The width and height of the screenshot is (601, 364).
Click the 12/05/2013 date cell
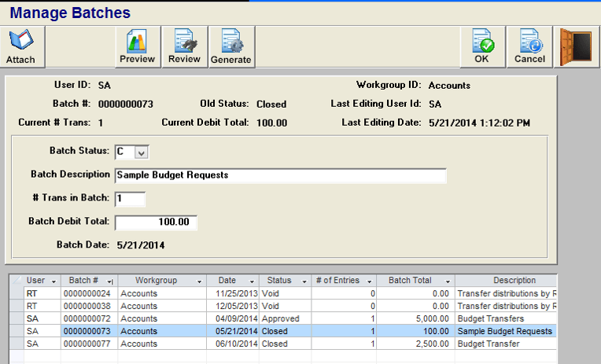233,306
